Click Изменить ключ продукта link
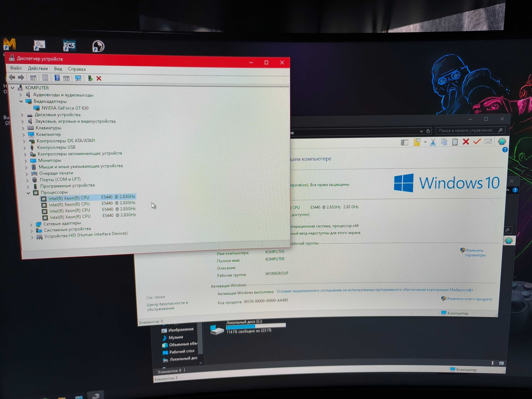Viewport: 532px width, 399px height. pos(469,299)
